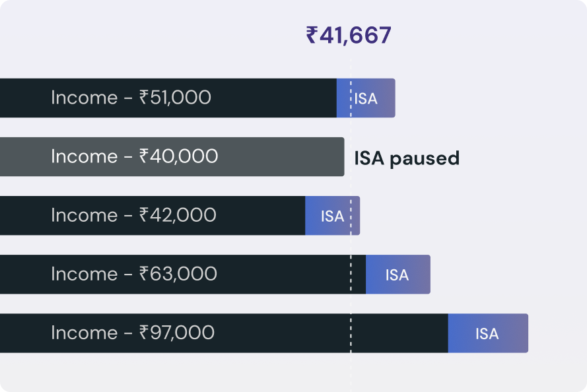
Task: Click the rupee symbol in the ₹41,667 heading
Action: pyautogui.click(x=312, y=36)
